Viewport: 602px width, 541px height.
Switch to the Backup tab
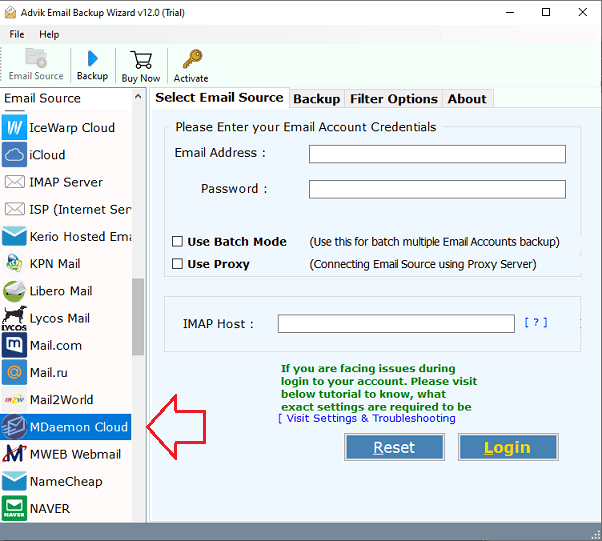tap(316, 99)
